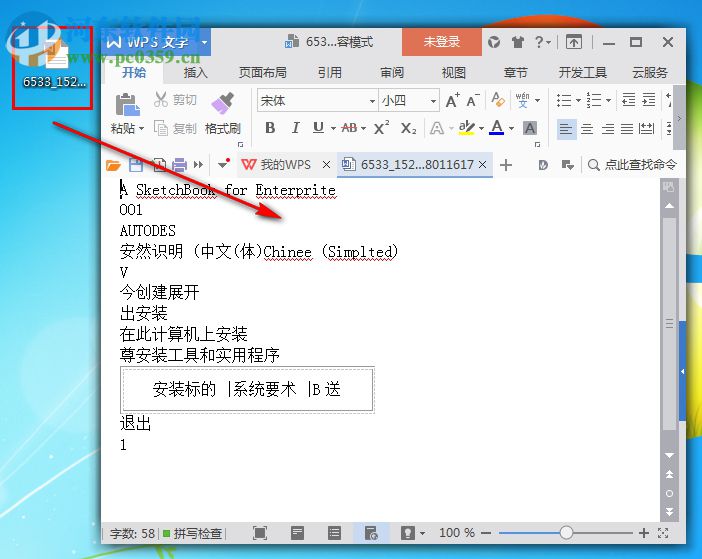Expand the Paste options arrow
This screenshot has height=559, width=702.
click(141, 128)
